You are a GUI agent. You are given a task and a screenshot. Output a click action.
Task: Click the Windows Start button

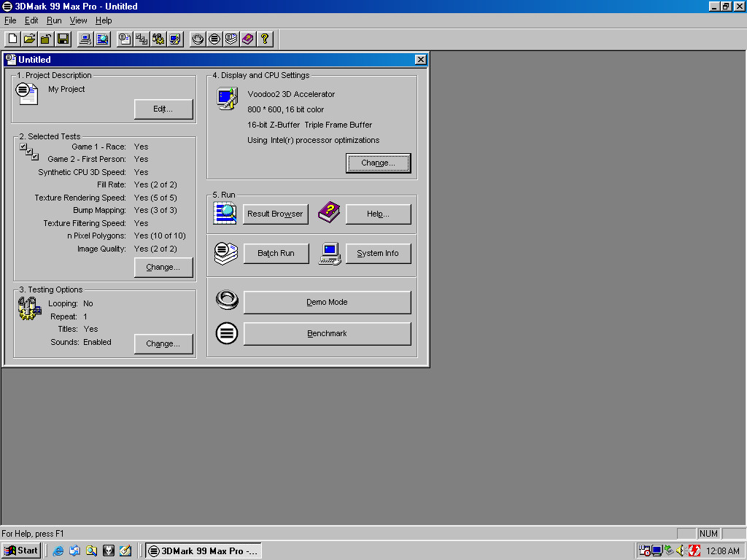pos(21,551)
